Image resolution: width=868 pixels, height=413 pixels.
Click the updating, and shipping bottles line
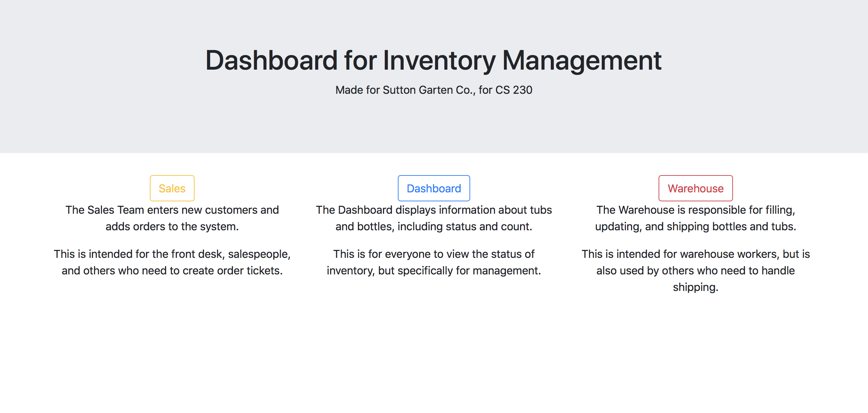[695, 226]
